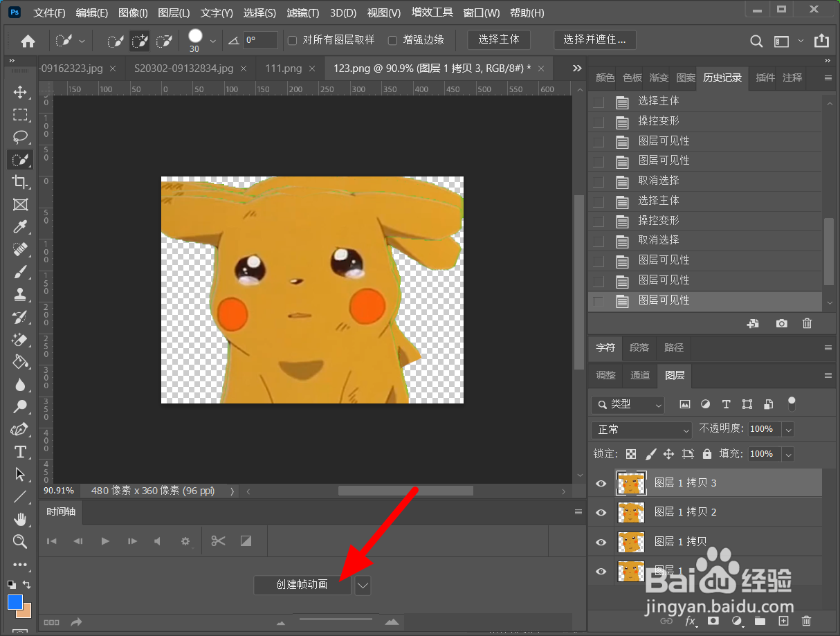
Task: Click the 选择并遮住... button
Action: click(x=595, y=40)
